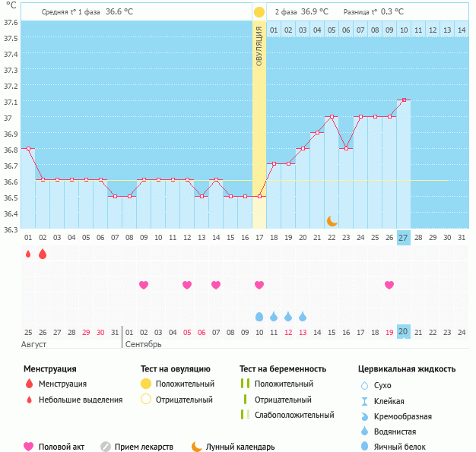
Task: Click the 37.1 temperature point on day 27
Action: click(404, 100)
